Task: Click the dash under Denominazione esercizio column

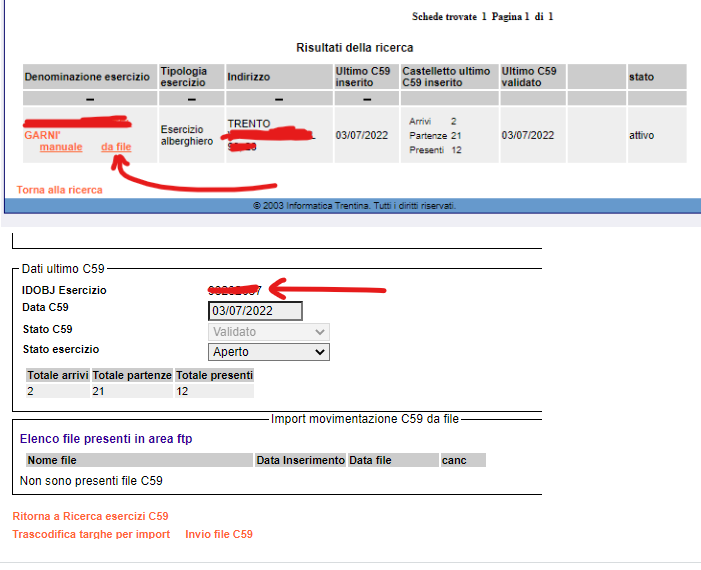Action: 90,99
